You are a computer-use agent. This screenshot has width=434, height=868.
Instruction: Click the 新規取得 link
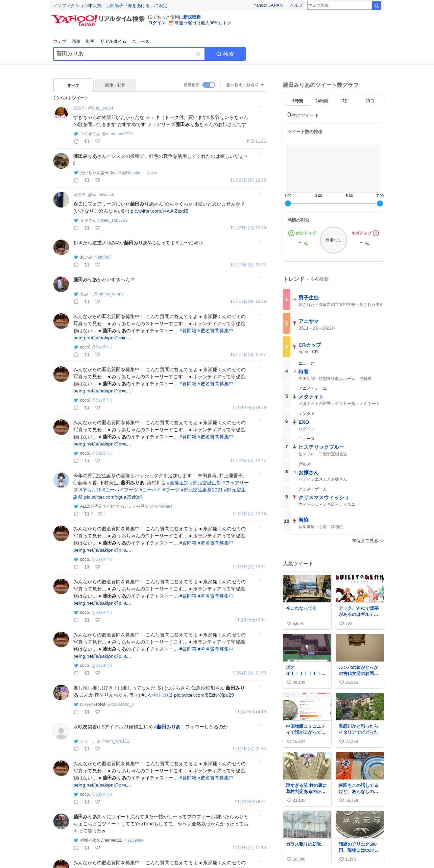[192, 17]
